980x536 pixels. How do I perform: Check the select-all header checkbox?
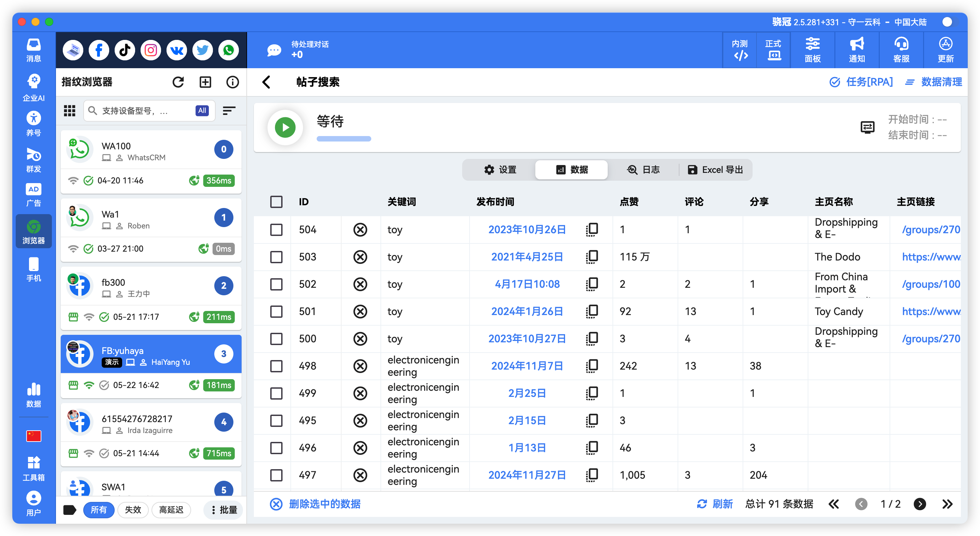[276, 202]
